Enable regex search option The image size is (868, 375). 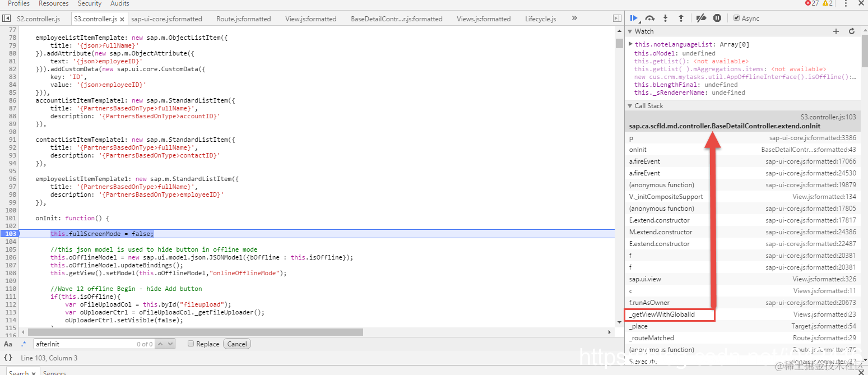(x=24, y=344)
